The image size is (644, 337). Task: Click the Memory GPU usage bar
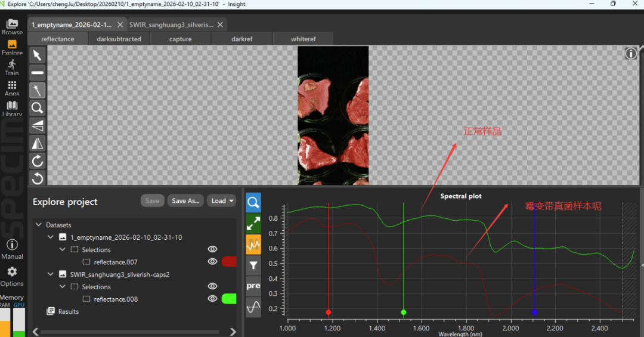click(x=19, y=322)
